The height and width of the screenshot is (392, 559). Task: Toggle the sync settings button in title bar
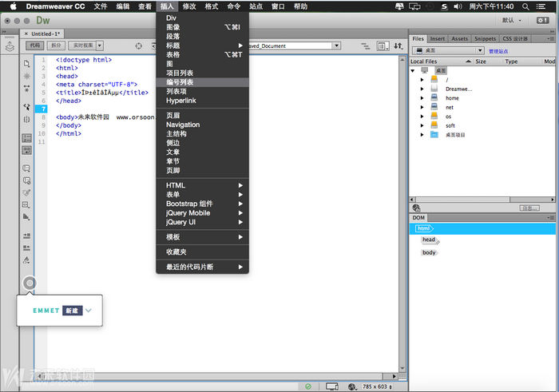[542, 20]
